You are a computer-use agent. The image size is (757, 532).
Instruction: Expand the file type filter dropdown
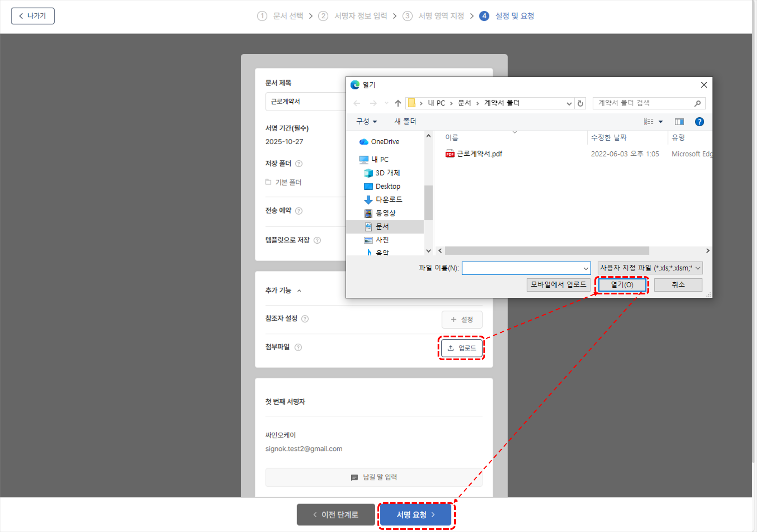[698, 268]
